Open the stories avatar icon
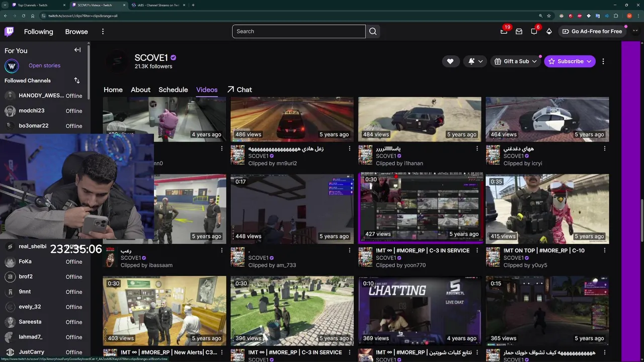 click(x=12, y=66)
